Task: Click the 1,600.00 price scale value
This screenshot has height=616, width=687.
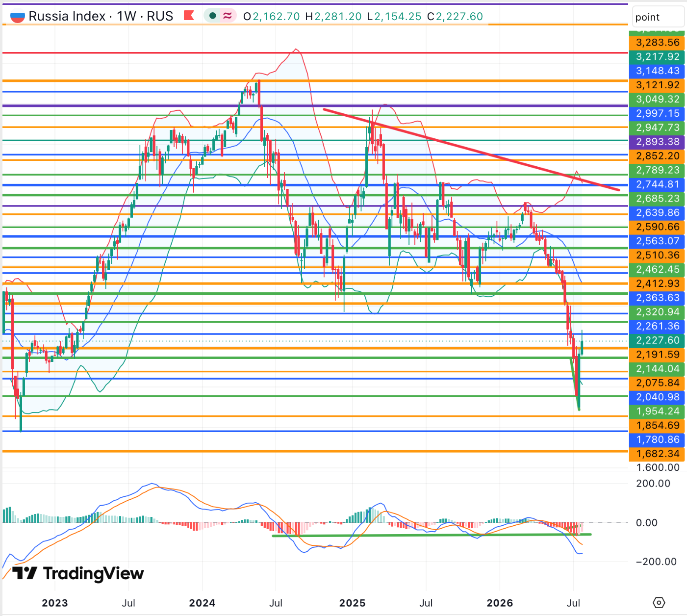Action: 658,467
